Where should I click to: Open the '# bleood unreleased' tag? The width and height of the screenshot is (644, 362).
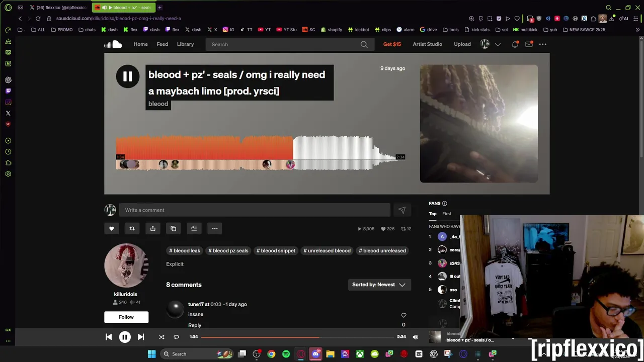coord(382,250)
